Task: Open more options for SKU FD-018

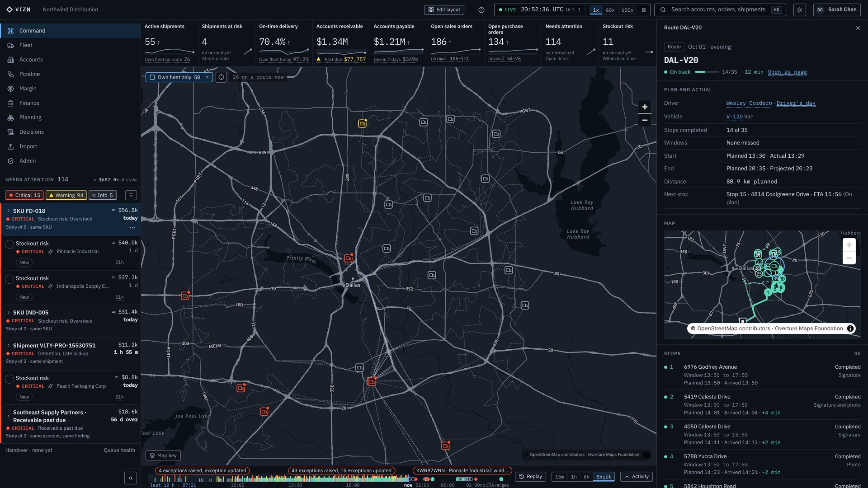Action: (x=132, y=227)
